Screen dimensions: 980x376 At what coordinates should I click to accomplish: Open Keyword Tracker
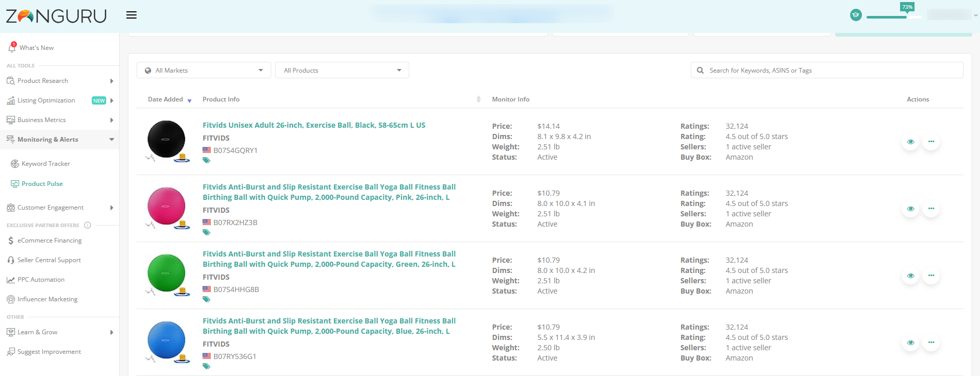(46, 164)
